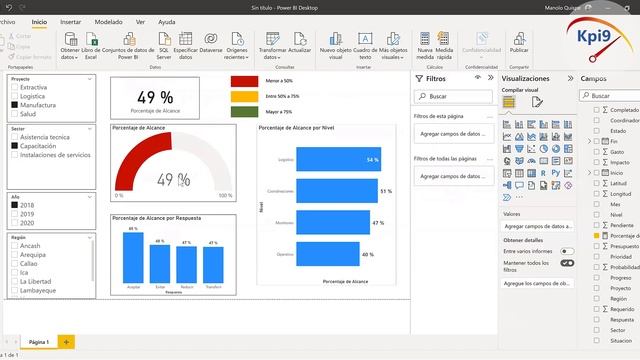
Task: Toggle Mantener todos los filtros switch
Action: click(x=567, y=263)
